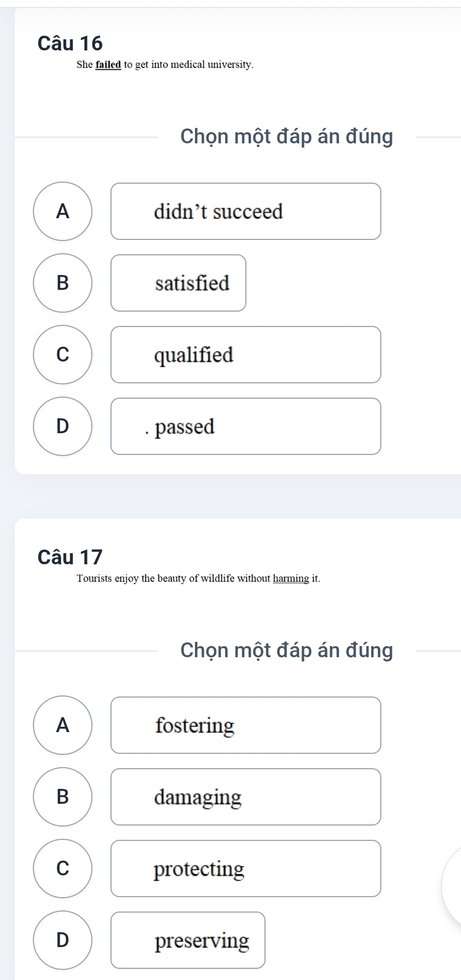Choose the answer "passed"
The width and height of the screenshot is (461, 980).
246,426
